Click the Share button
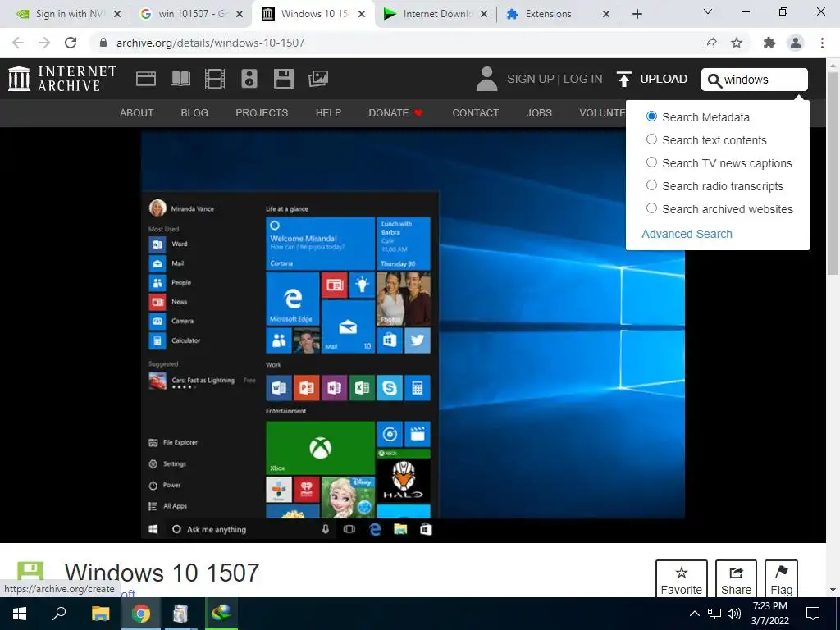 (x=736, y=580)
